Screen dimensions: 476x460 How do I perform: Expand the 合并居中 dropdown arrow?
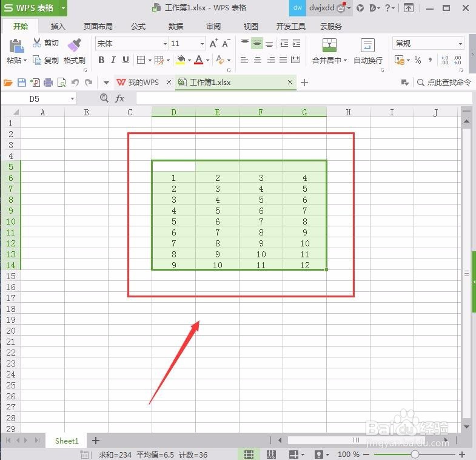pos(345,60)
